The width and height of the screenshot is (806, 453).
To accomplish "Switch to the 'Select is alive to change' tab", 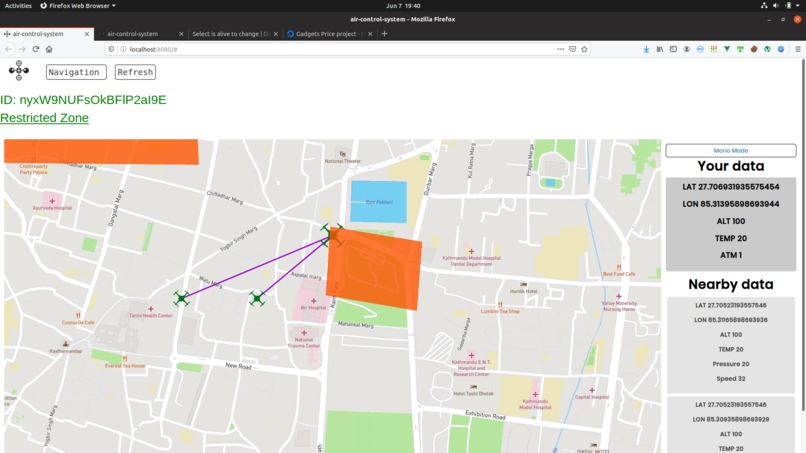I will click(234, 34).
